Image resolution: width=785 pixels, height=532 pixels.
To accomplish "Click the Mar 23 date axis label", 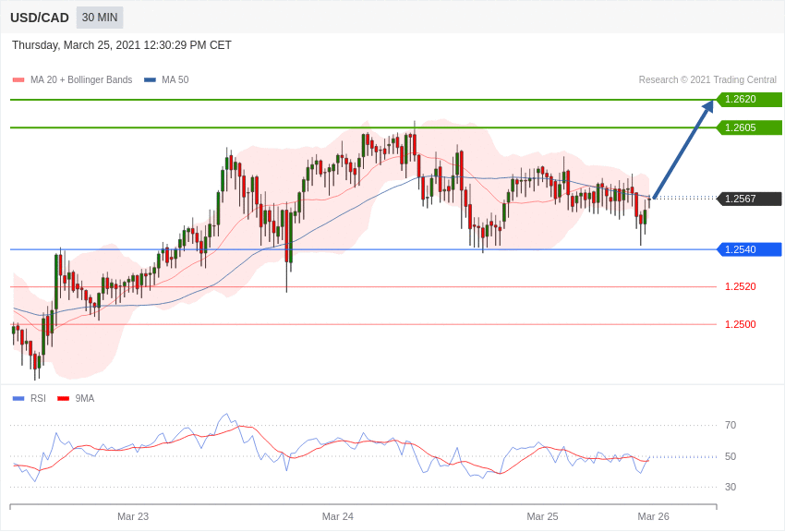I will coord(133,516).
